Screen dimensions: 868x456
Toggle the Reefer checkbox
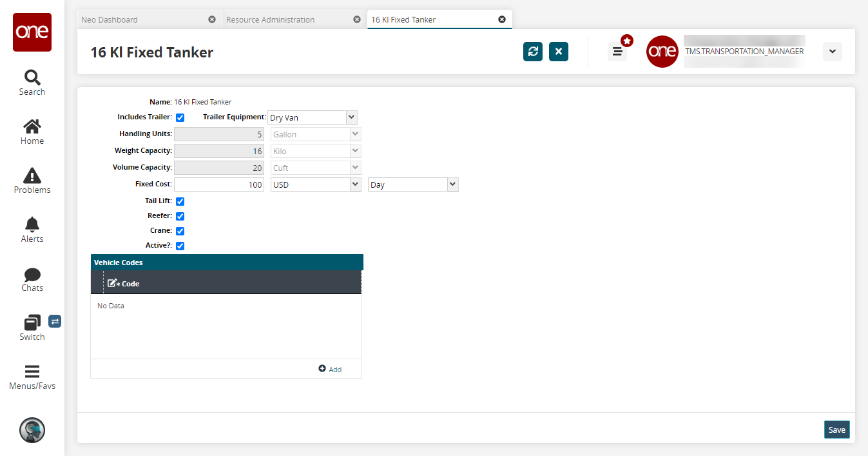pos(180,216)
